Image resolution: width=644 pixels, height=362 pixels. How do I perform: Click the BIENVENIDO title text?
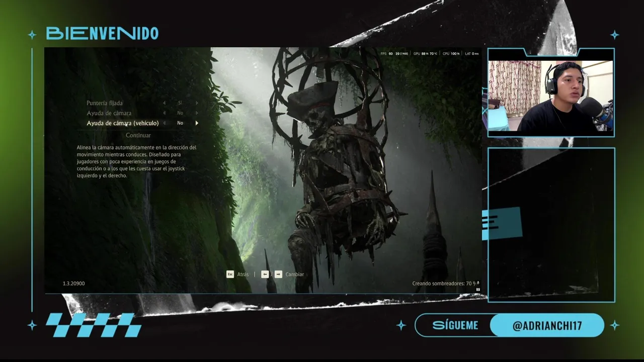(x=102, y=33)
